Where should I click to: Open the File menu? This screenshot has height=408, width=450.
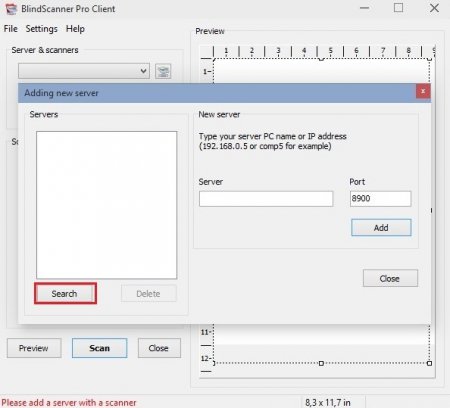[x=11, y=29]
